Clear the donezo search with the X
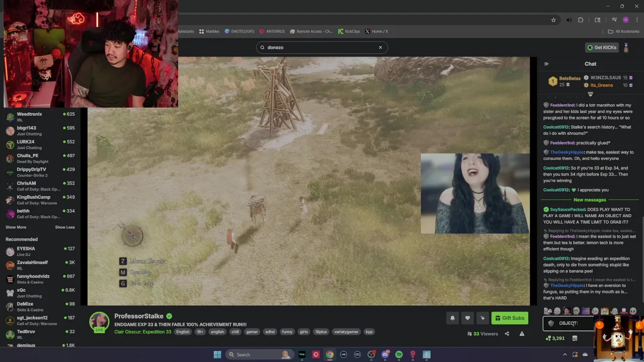 click(x=380, y=47)
